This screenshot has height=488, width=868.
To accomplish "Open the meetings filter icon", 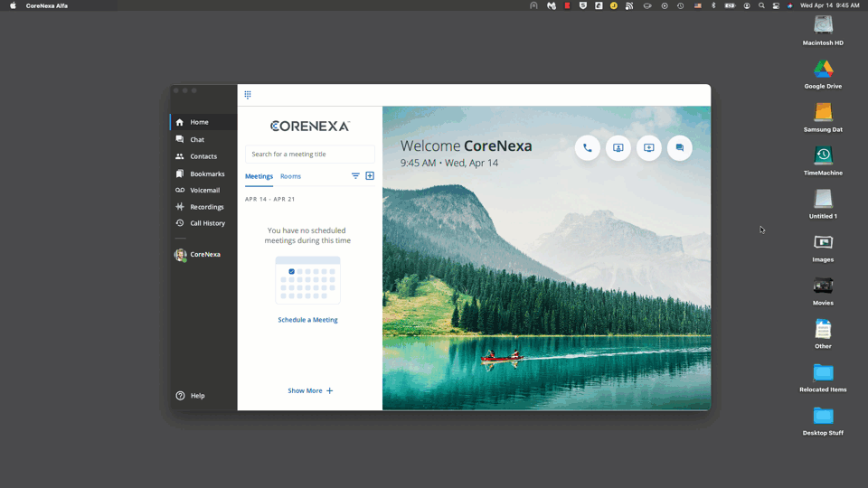I will coord(355,176).
